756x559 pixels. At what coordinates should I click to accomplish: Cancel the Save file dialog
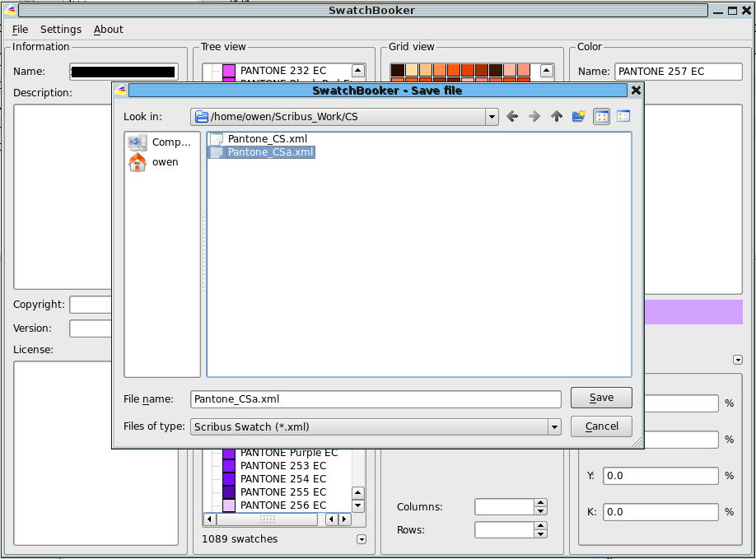tap(600, 426)
